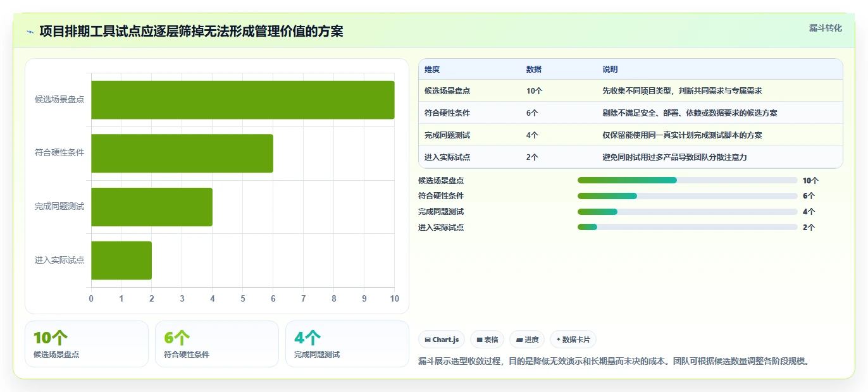Open the 6个 符合硬性条件 data card
Screen dimensions: 868x392
click(x=217, y=344)
